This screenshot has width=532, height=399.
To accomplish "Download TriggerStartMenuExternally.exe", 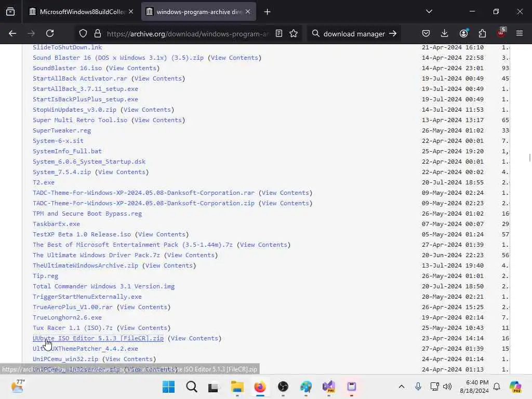I will click(87, 297).
